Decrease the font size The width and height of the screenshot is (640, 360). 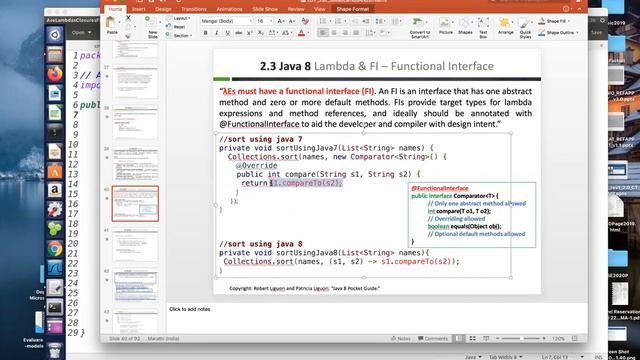click(x=292, y=21)
